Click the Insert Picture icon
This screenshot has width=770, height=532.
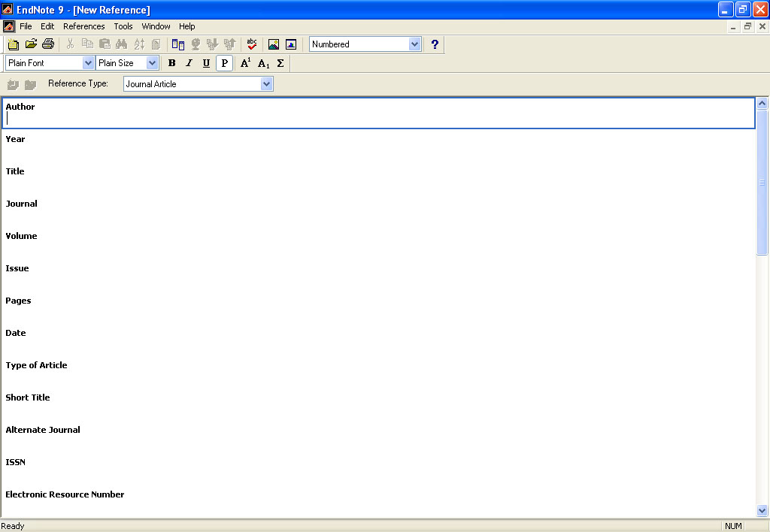click(274, 44)
